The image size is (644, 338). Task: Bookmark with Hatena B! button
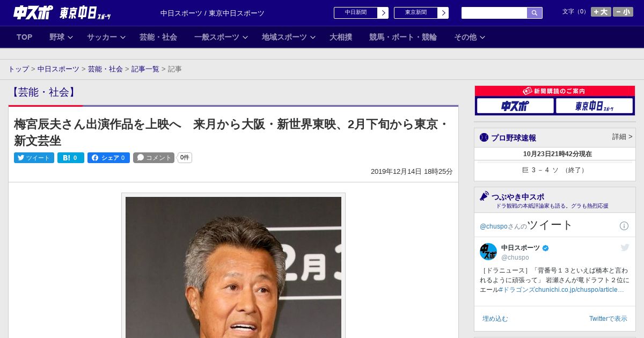click(71, 158)
